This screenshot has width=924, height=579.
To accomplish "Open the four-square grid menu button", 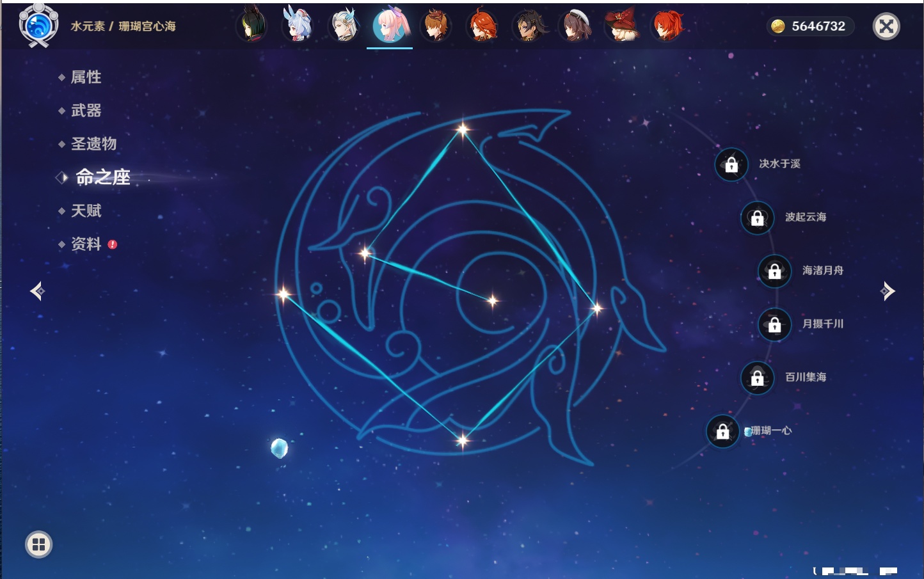I will click(x=38, y=544).
